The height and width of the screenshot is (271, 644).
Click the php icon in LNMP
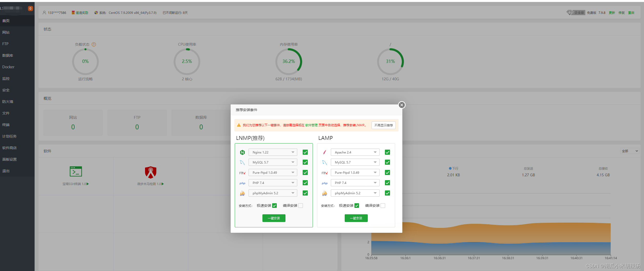[242, 183]
